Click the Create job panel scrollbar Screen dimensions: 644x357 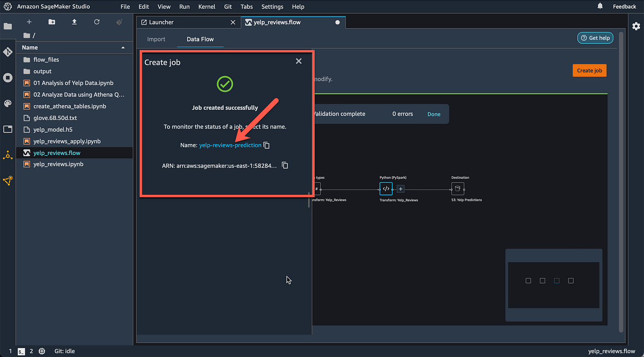click(309, 199)
